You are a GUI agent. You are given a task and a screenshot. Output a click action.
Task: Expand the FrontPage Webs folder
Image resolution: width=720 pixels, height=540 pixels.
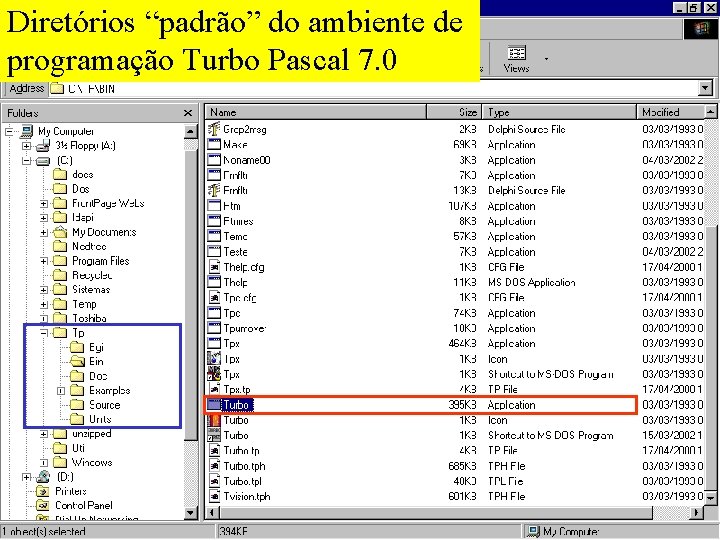pyautogui.click(x=44, y=203)
